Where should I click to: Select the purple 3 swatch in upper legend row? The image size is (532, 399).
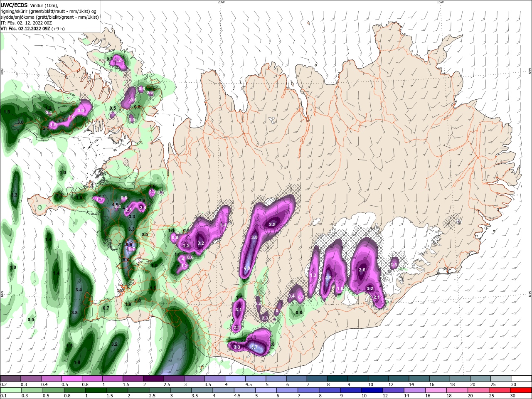click(194, 379)
